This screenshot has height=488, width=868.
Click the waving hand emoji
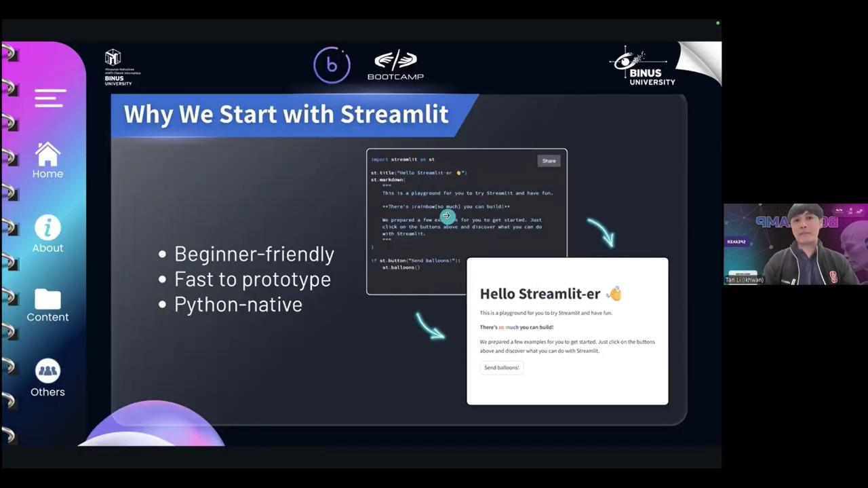click(613, 293)
